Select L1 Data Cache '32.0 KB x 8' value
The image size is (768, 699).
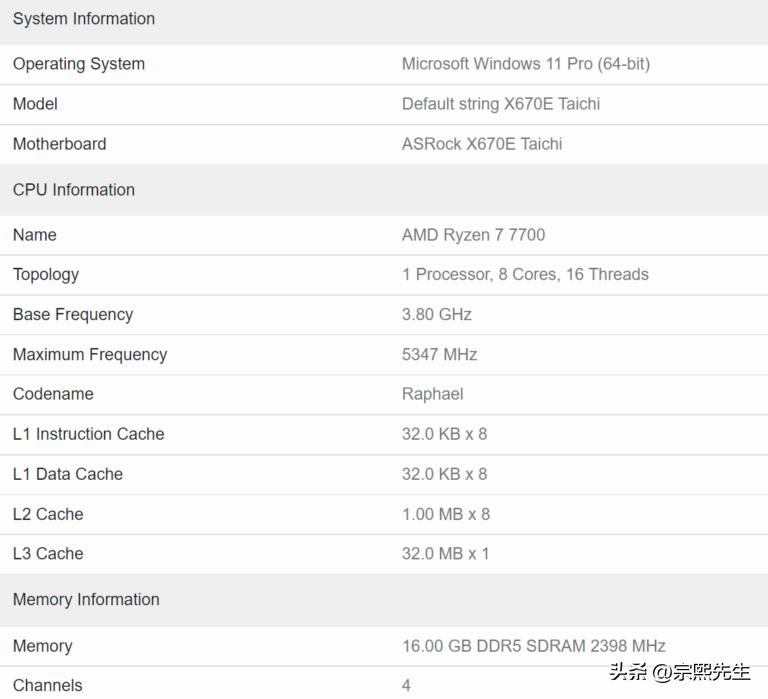(x=445, y=475)
